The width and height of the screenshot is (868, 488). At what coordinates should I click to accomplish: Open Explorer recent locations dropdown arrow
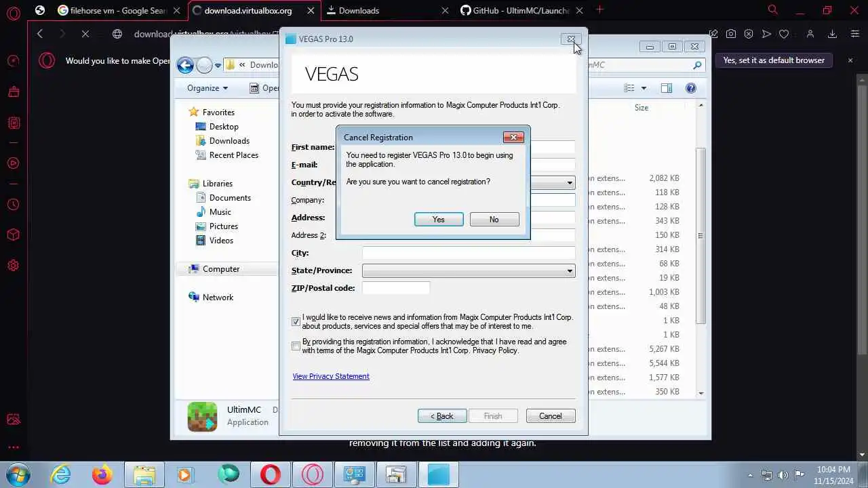[218, 65]
